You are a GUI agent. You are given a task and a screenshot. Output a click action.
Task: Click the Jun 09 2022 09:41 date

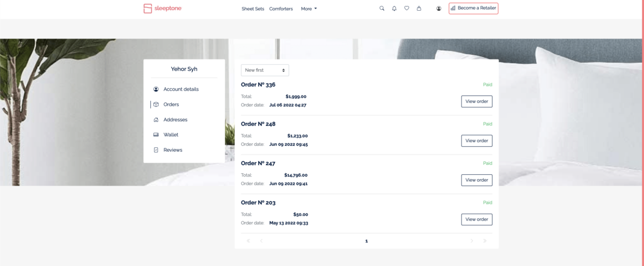[x=289, y=183]
